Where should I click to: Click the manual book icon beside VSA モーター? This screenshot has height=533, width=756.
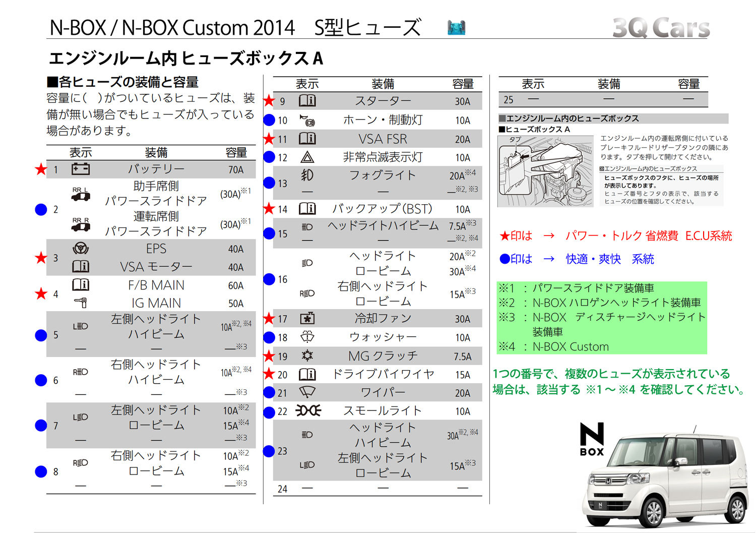tap(81, 266)
